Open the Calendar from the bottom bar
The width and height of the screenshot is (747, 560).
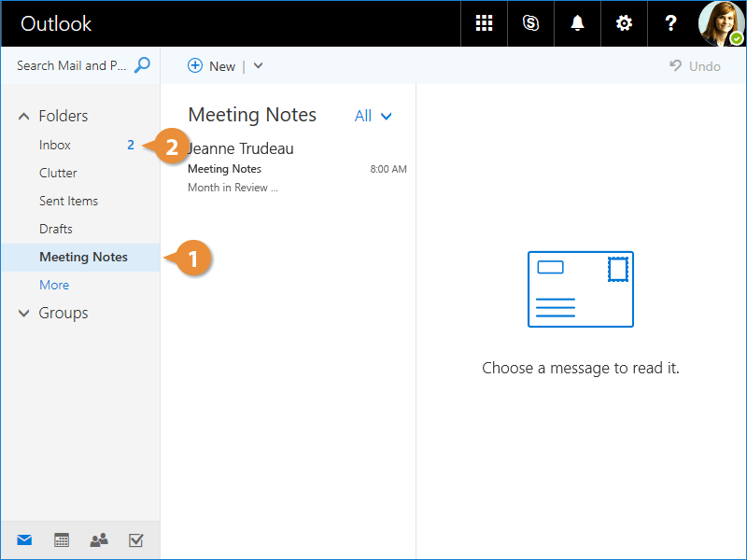tap(62, 539)
